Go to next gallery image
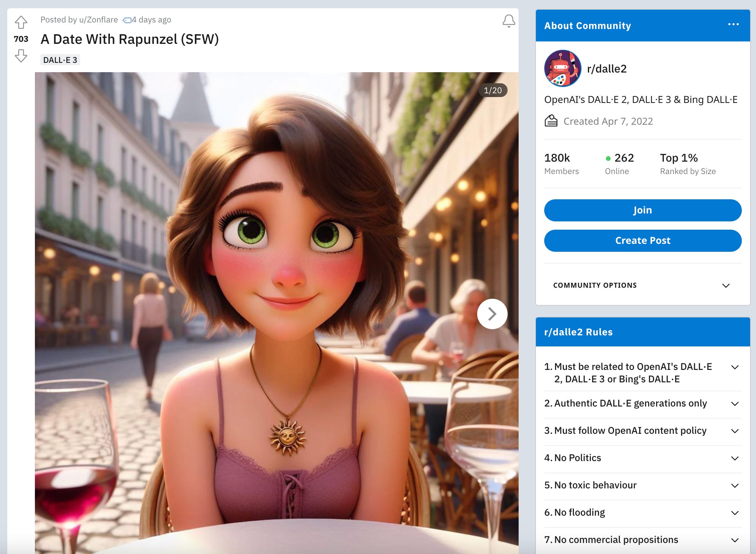Viewport: 756px width, 554px height. click(492, 314)
